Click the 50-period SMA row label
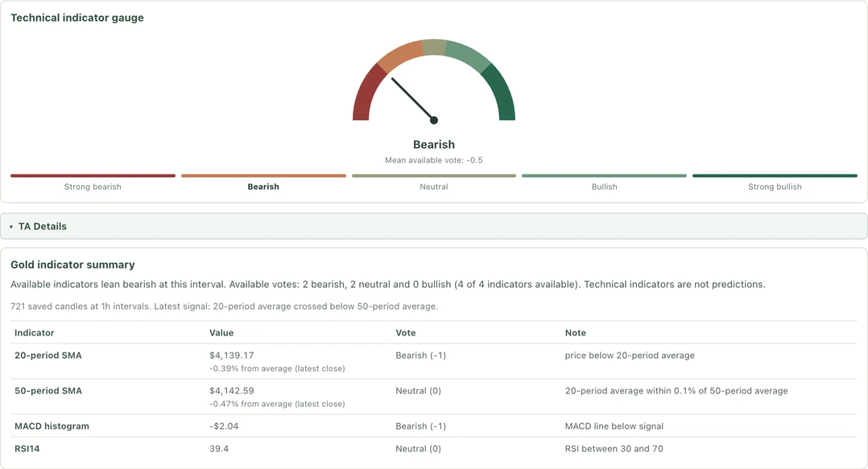This screenshot has height=469, width=868. [x=48, y=391]
